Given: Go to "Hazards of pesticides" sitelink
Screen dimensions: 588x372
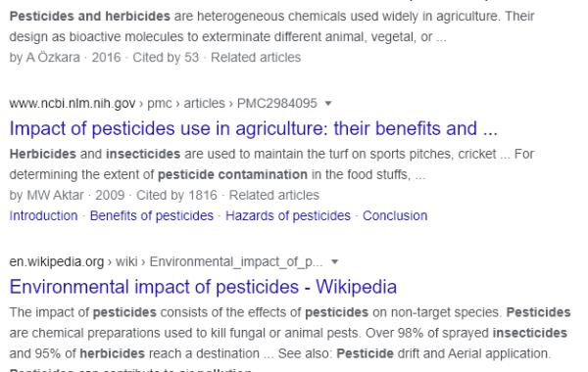Looking at the screenshot, I should tap(288, 215).
